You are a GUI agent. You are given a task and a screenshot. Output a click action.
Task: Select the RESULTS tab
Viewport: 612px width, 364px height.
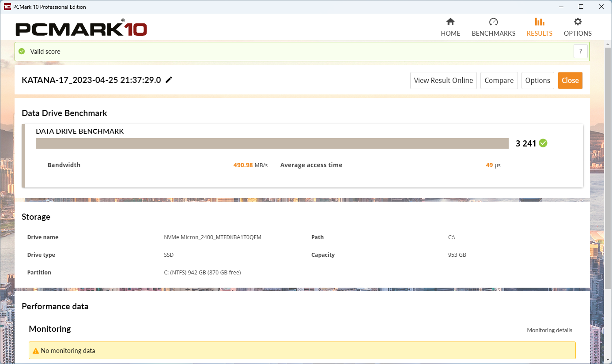point(540,27)
